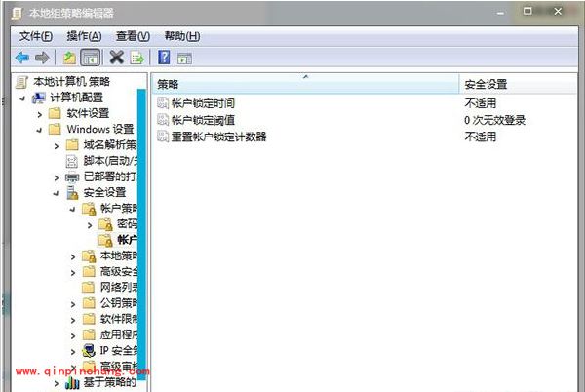Expand the 本地策略 node
The image size is (585, 392).
click(x=73, y=256)
